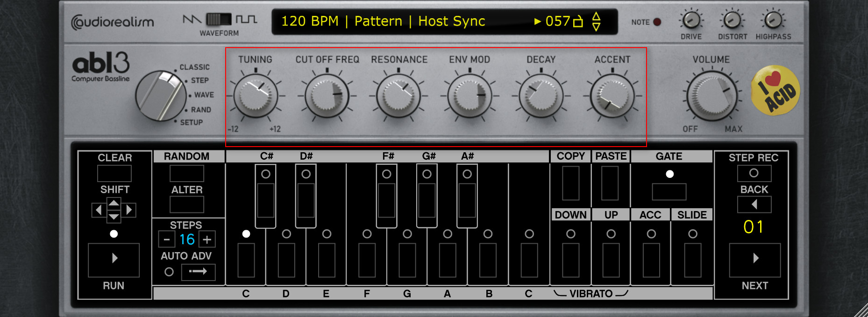Screen dimensions: 868x317
Task: Click the Back step arrow button
Action: pyautogui.click(x=754, y=204)
